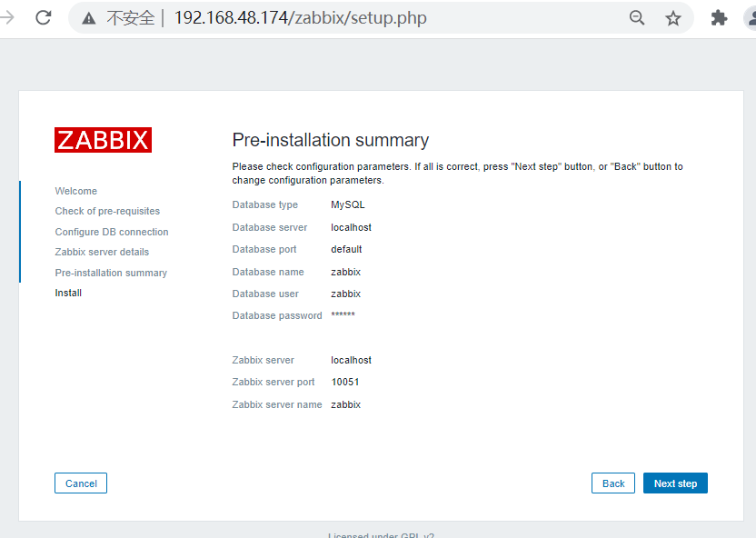Click the forward navigation arrow
756x538 pixels.
[x=6, y=18]
